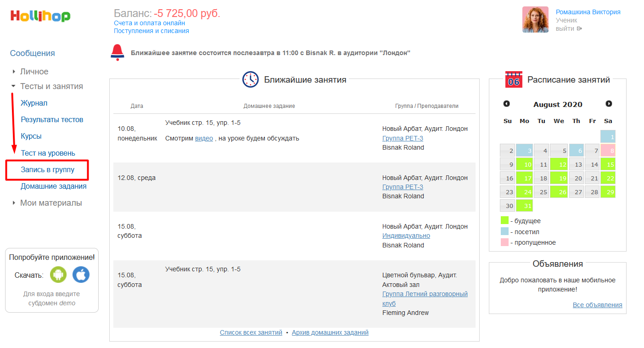Open Группа PET-3 link for 12.08 lesson
Viewport: 644px width, 348px height.
(x=403, y=187)
